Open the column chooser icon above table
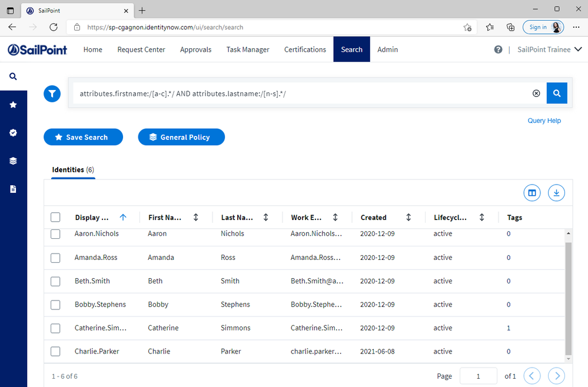This screenshot has width=588, height=387. [x=532, y=192]
